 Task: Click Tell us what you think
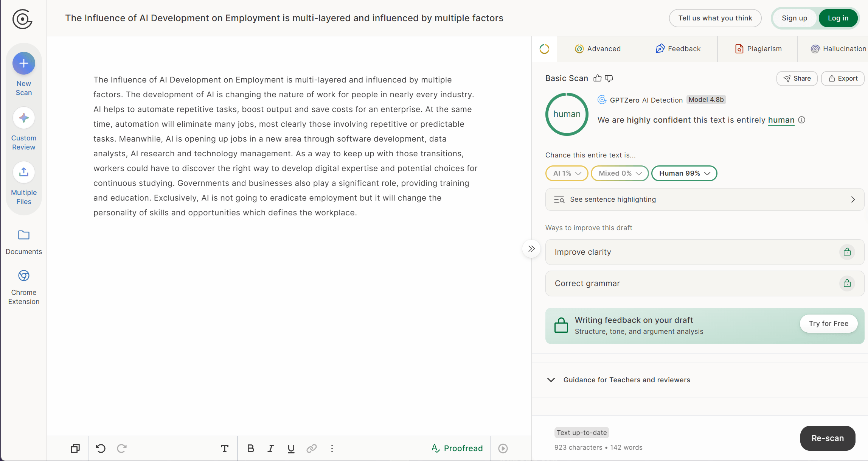click(x=715, y=18)
